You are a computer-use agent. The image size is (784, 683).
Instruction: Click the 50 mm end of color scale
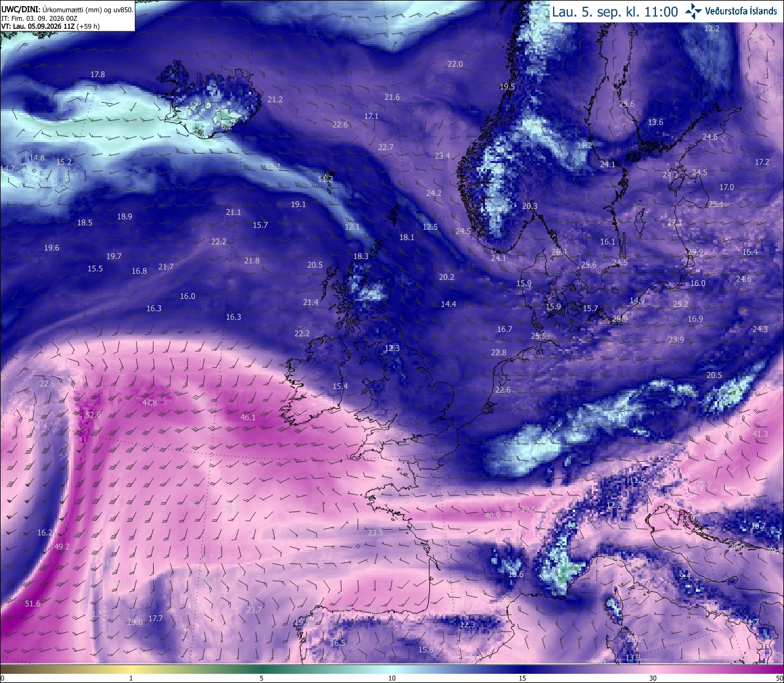point(779,678)
